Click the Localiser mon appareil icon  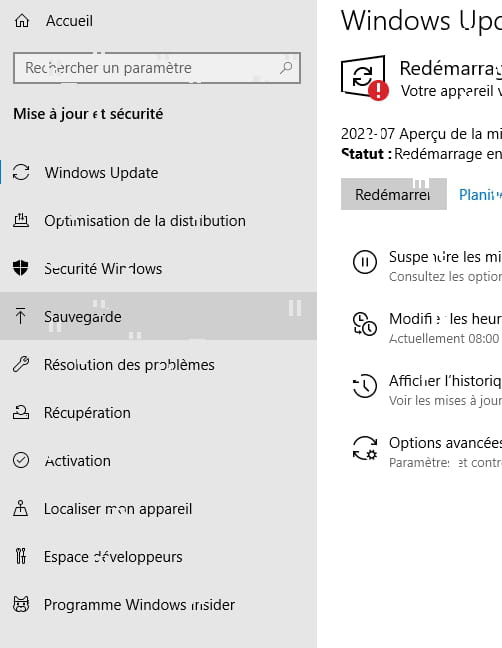[21, 508]
